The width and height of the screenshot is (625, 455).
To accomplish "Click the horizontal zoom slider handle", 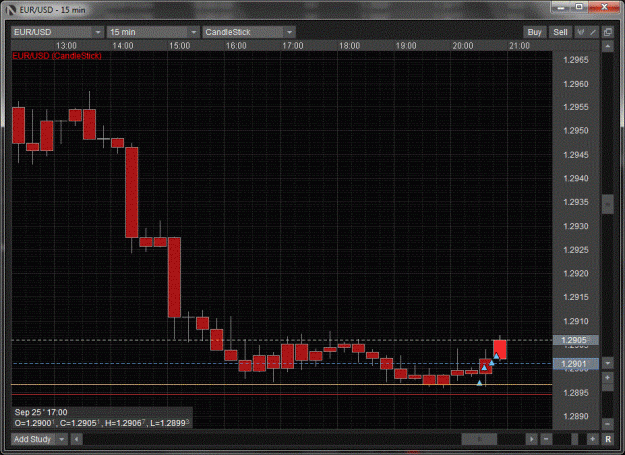I will click(574, 439).
